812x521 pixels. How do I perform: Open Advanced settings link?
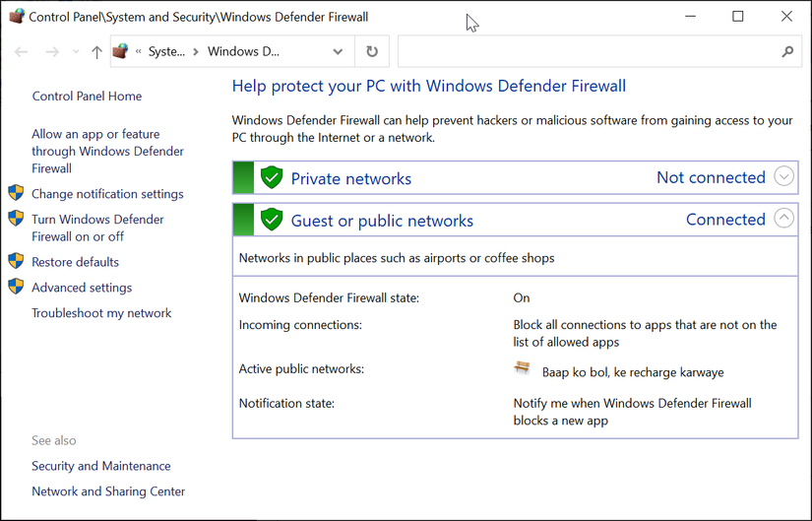coord(82,288)
